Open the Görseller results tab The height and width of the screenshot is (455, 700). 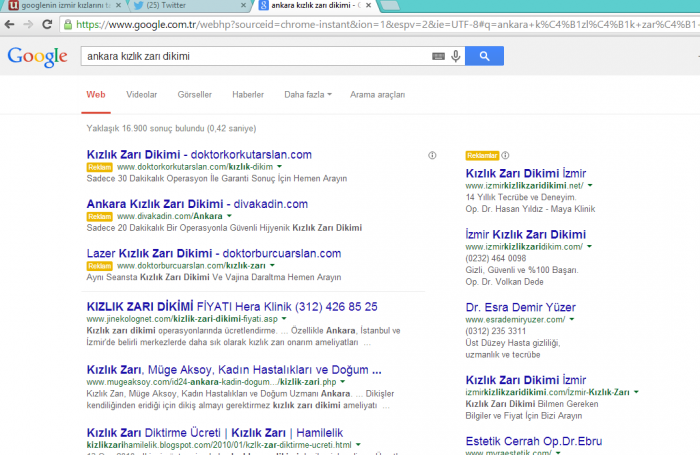pos(195,95)
